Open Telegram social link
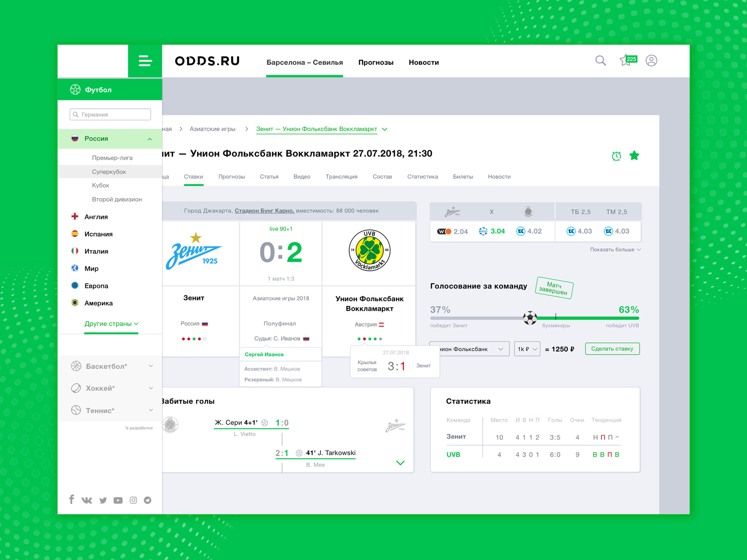The width and height of the screenshot is (747, 560). (x=148, y=500)
